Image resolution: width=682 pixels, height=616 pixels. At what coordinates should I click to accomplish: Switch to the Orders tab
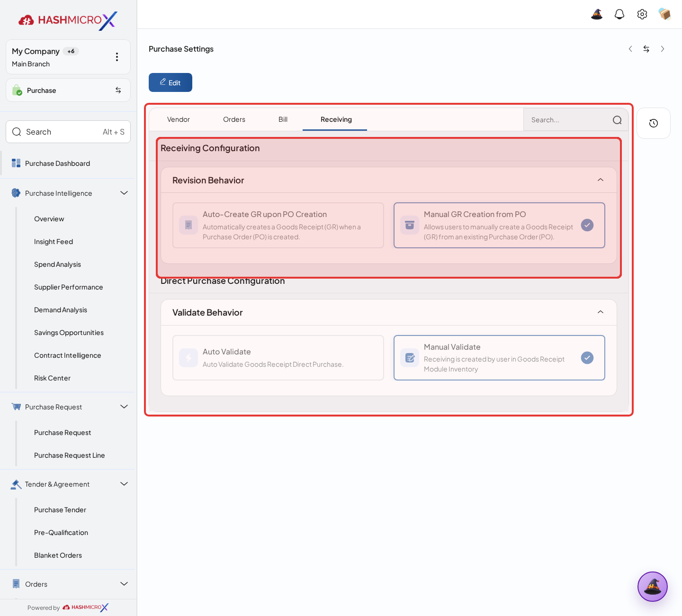234,119
